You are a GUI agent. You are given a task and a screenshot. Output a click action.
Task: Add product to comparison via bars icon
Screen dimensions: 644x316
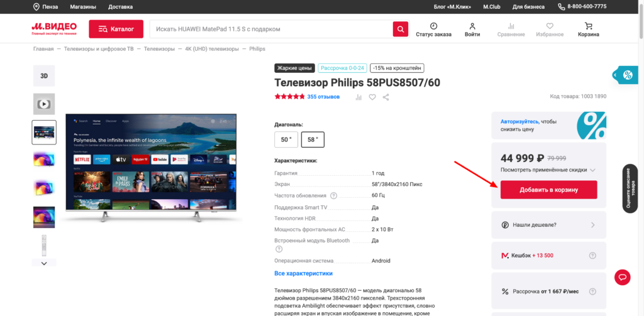358,97
